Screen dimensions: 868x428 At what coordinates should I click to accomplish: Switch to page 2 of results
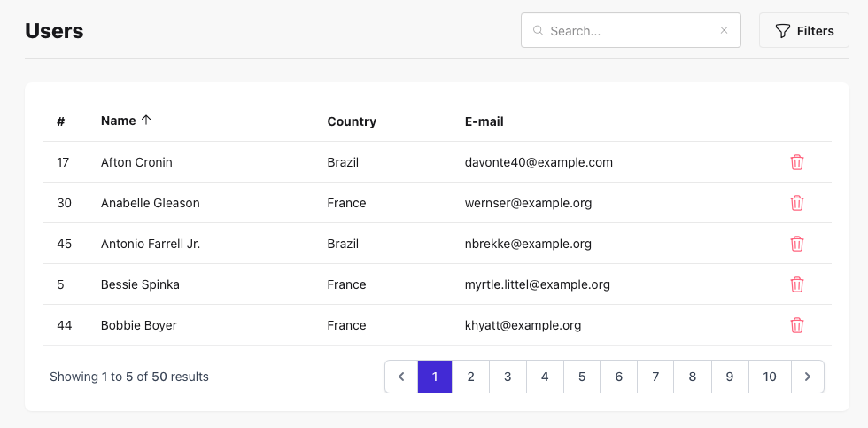point(470,377)
